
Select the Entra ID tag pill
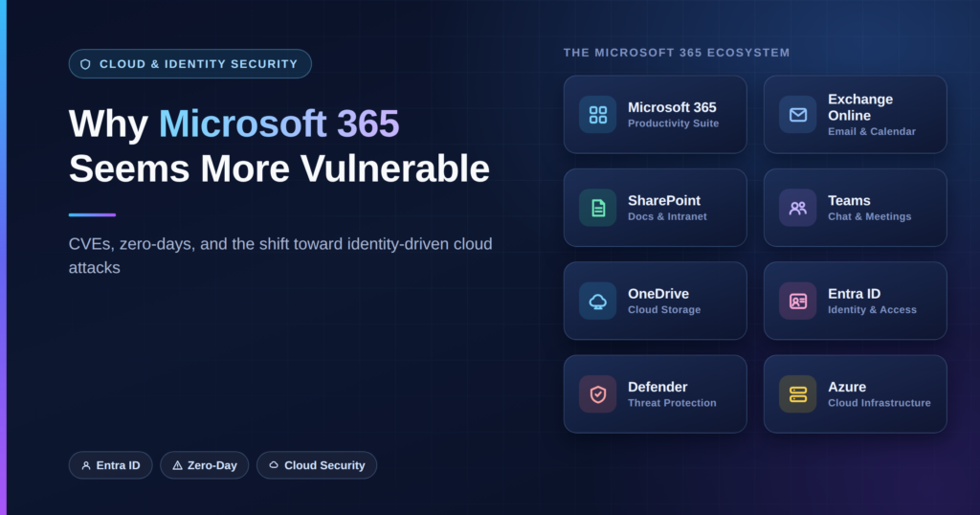(111, 465)
